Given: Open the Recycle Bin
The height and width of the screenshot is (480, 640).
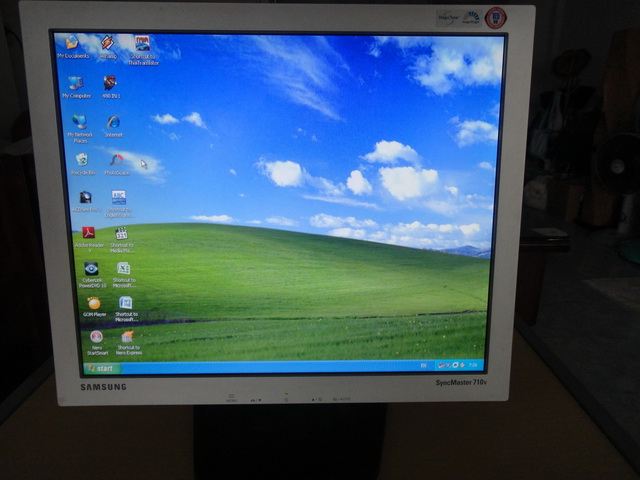Looking at the screenshot, I should coord(82,159).
